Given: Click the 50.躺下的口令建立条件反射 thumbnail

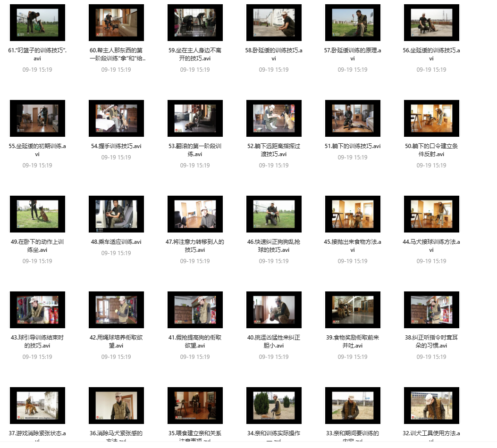Looking at the screenshot, I should point(431,118).
